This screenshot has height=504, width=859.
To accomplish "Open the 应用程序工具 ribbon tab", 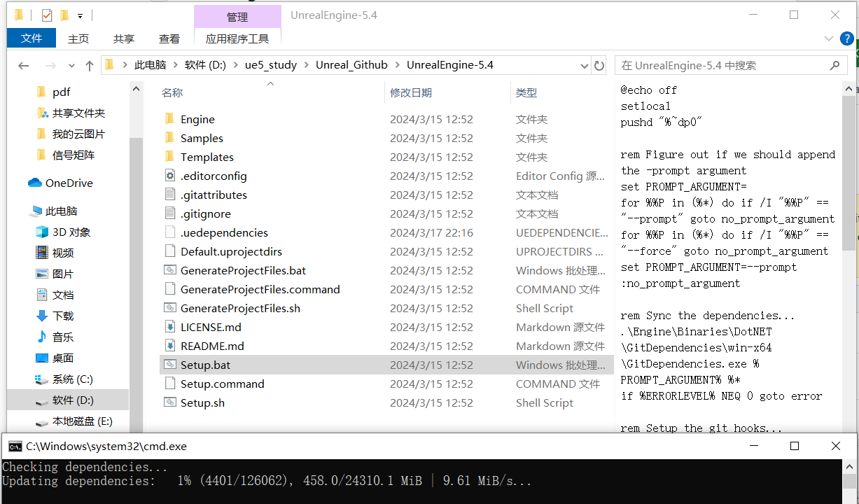I will [237, 39].
